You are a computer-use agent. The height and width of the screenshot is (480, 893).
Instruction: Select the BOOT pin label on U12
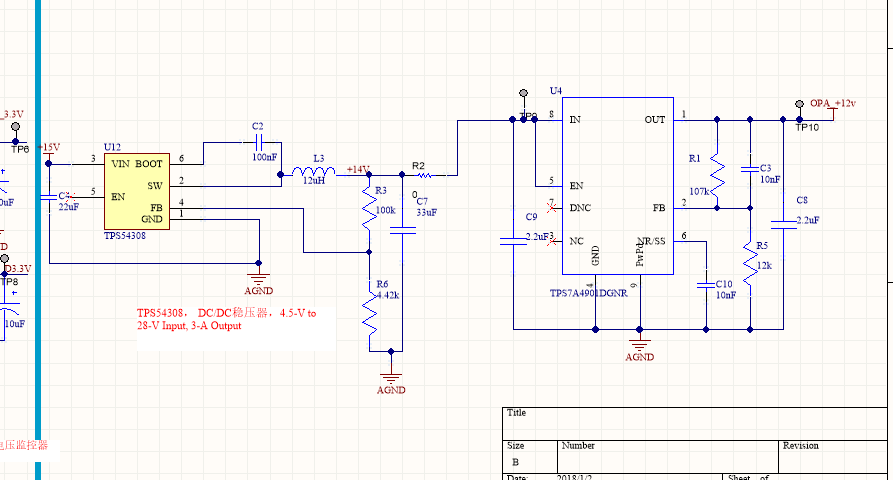(x=149, y=164)
